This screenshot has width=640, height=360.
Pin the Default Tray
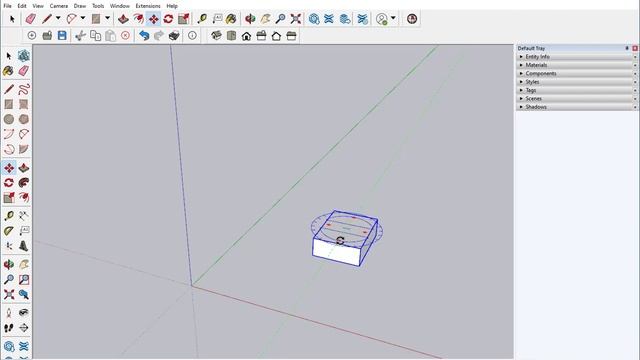click(x=627, y=48)
